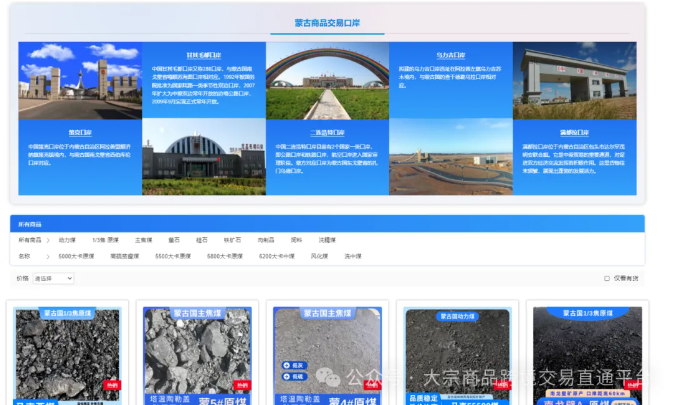Image resolution: width=674 pixels, height=405 pixels.
Task: Open the 蒙古国动力煤 product card
Action: click(x=457, y=355)
